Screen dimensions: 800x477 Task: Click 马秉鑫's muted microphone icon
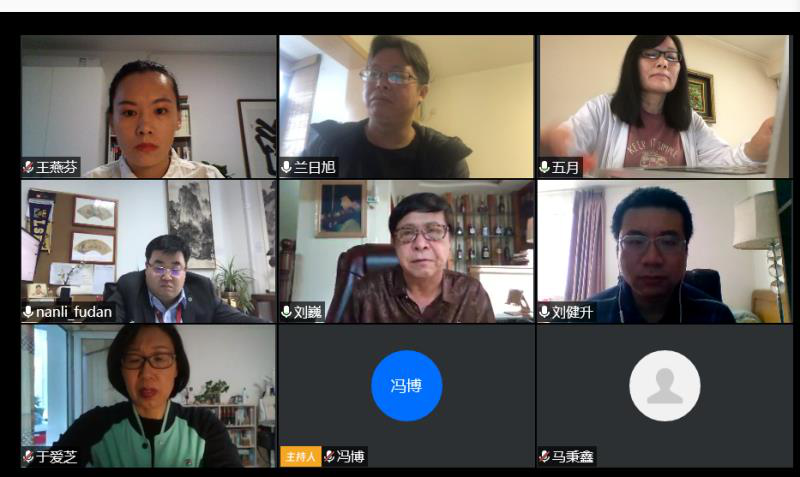click(545, 456)
